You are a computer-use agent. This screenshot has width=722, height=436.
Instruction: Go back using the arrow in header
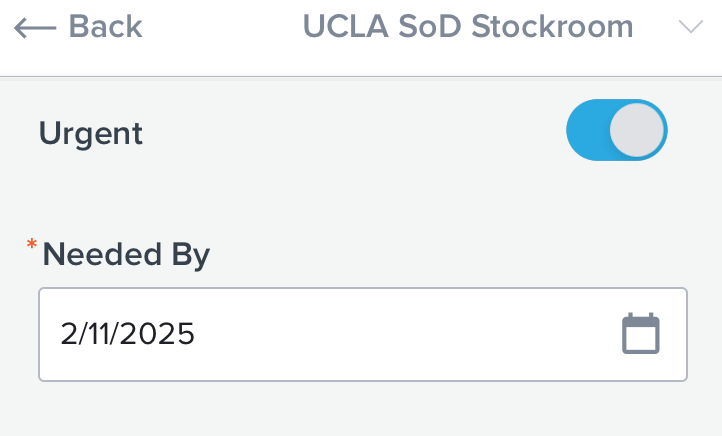(35, 28)
